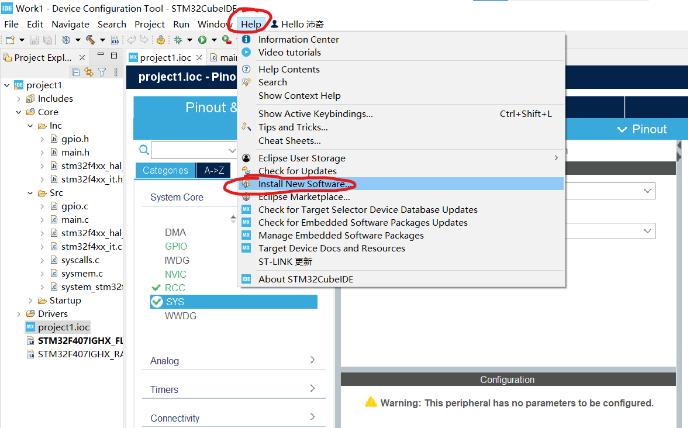The width and height of the screenshot is (688, 428).
Task: Expand Eclipse User Storage submenu
Action: 401,158
